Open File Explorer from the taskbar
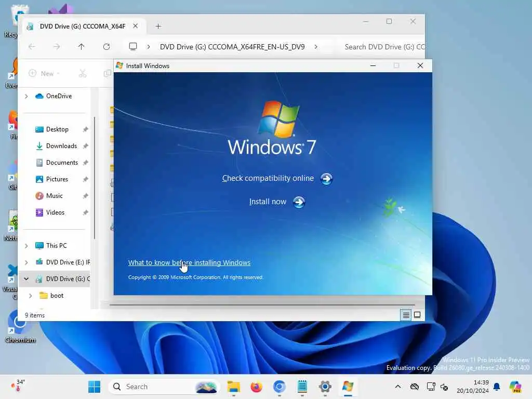 [x=234, y=387]
